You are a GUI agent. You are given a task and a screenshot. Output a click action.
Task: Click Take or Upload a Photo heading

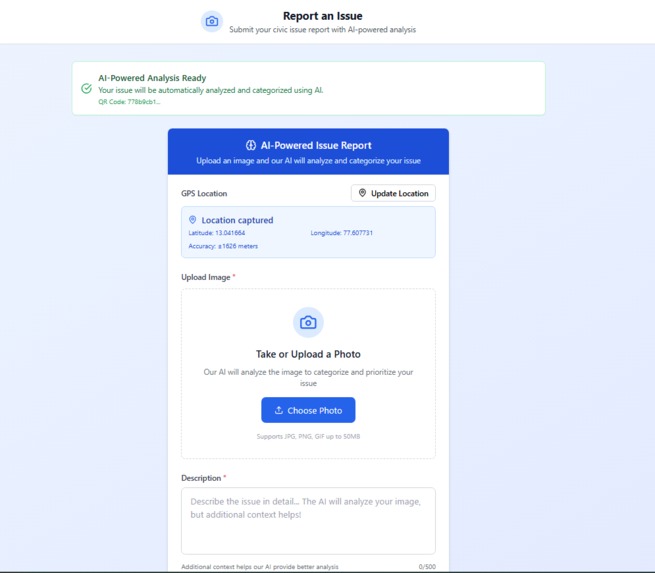pos(308,354)
